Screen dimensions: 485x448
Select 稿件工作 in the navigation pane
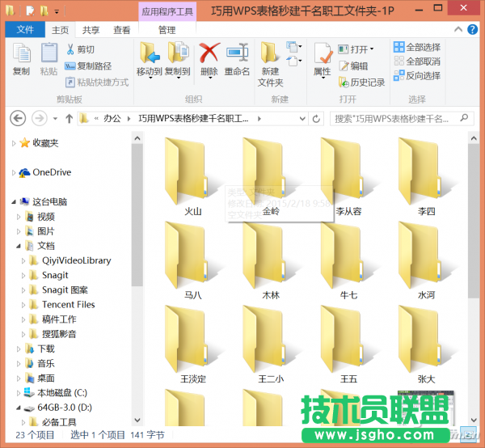[59, 319]
